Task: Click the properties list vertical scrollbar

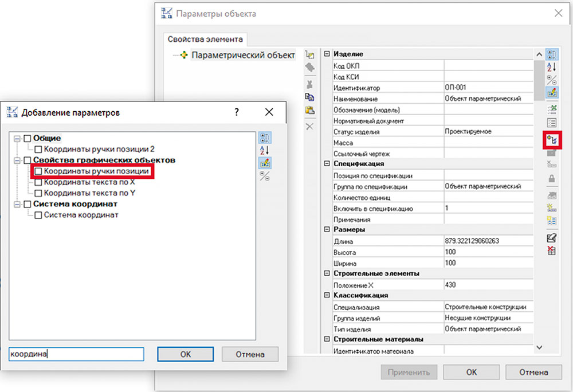Action: (539, 201)
